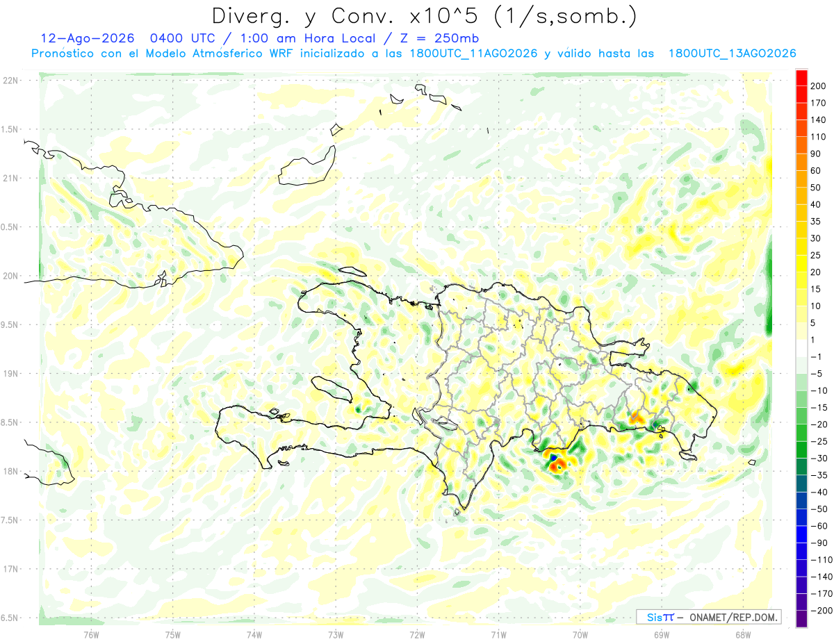The width and height of the screenshot is (834, 644).
Task: Click the Gonâve Island outline west of Haiti
Action: pyautogui.click(x=331, y=390)
